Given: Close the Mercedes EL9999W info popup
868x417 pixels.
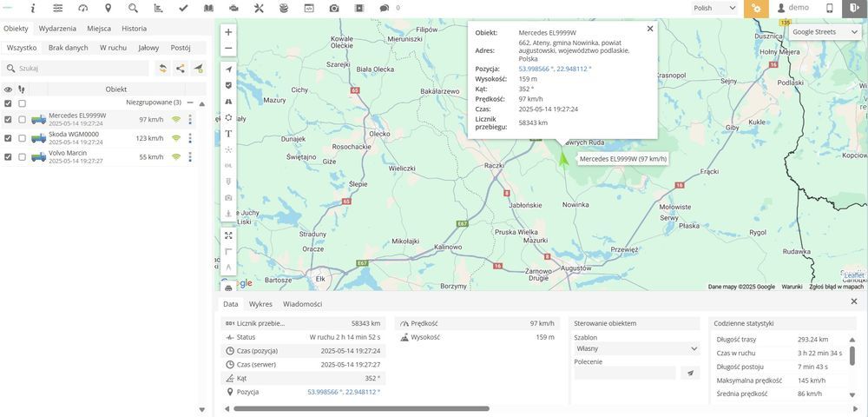Looking at the screenshot, I should [x=650, y=29].
